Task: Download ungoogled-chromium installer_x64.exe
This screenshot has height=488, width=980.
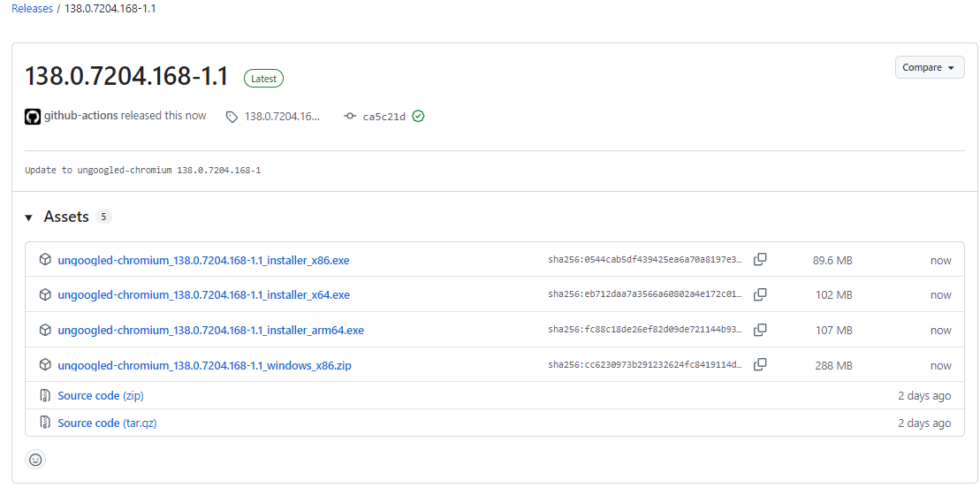Action: coord(204,295)
